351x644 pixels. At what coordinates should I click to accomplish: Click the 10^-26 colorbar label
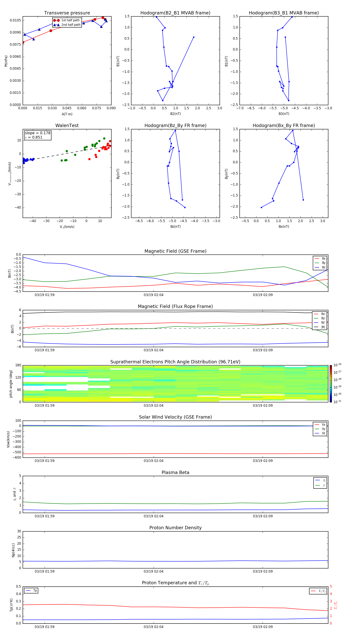coord(337,365)
